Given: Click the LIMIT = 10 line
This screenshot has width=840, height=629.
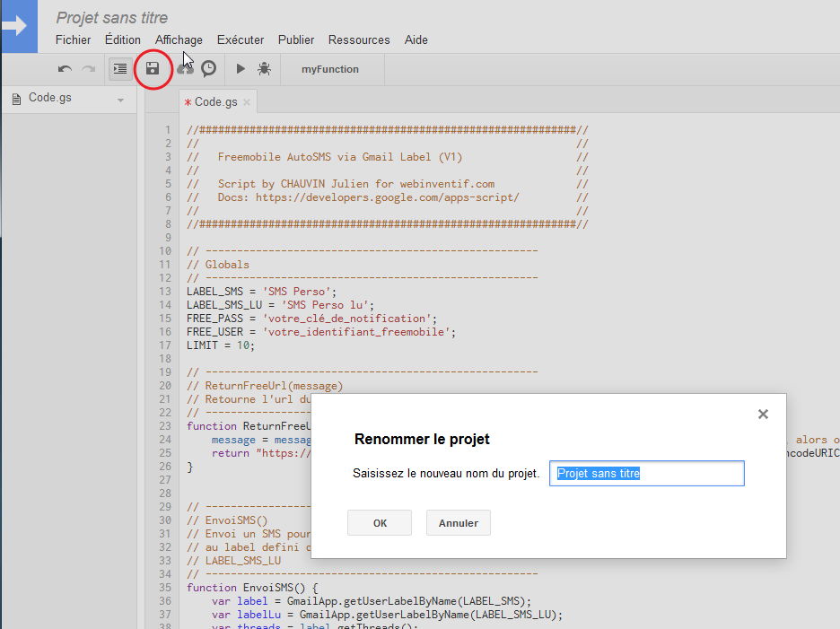Looking at the screenshot, I should point(221,345).
